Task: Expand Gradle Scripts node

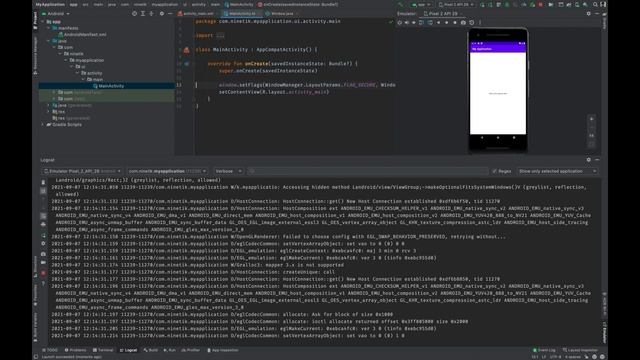Action: [43, 124]
